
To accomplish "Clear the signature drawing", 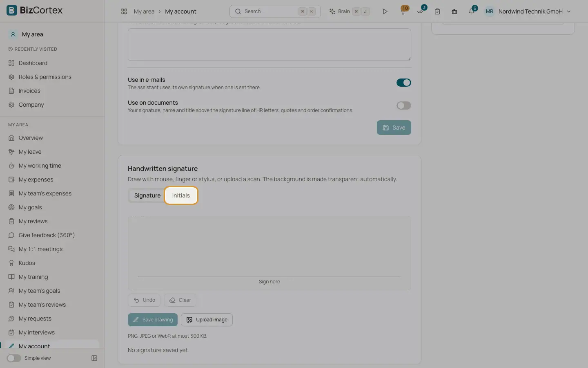I will (180, 300).
